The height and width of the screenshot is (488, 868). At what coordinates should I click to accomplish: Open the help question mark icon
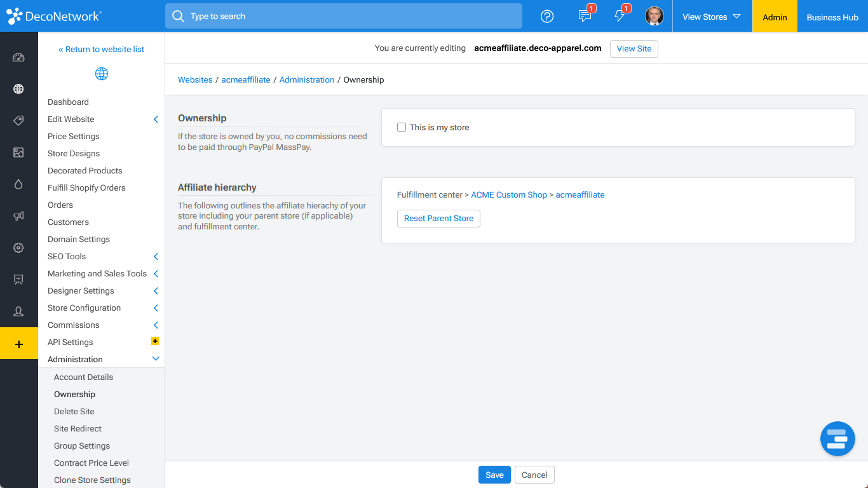pos(546,17)
